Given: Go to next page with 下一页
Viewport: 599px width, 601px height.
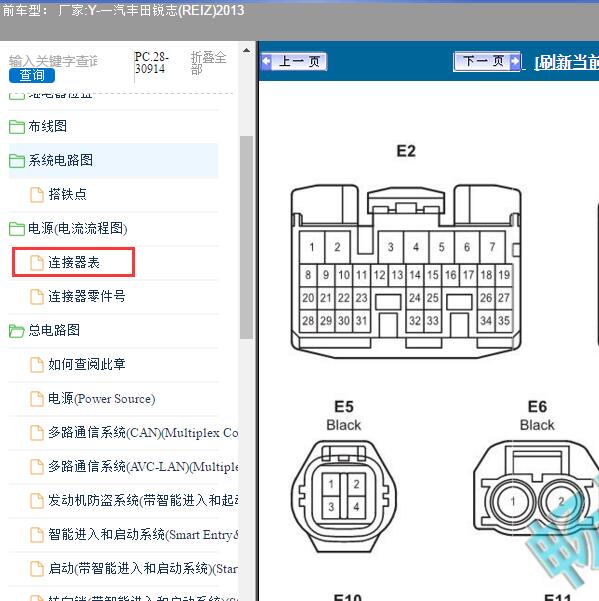Looking at the screenshot, I should click(487, 61).
